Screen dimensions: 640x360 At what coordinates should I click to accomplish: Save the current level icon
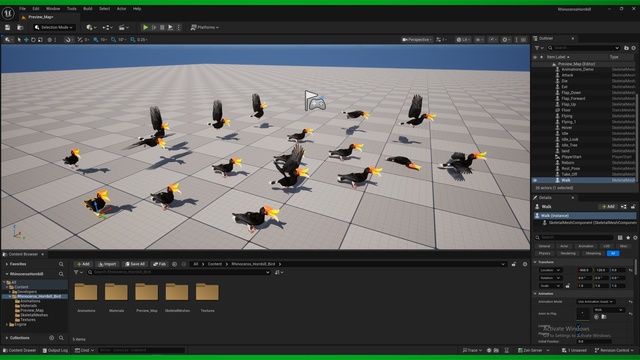pyautogui.click(x=7, y=27)
